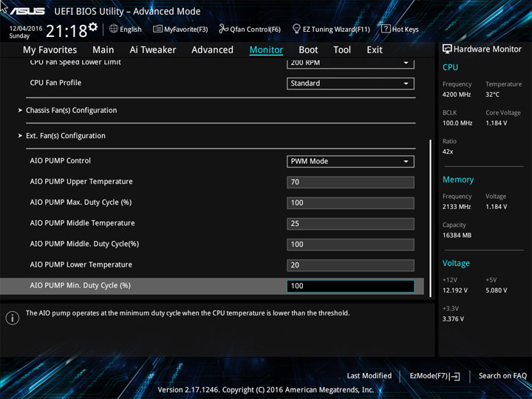The height and width of the screenshot is (399, 532).
Task: Click Search on FAQ
Action: point(502,376)
